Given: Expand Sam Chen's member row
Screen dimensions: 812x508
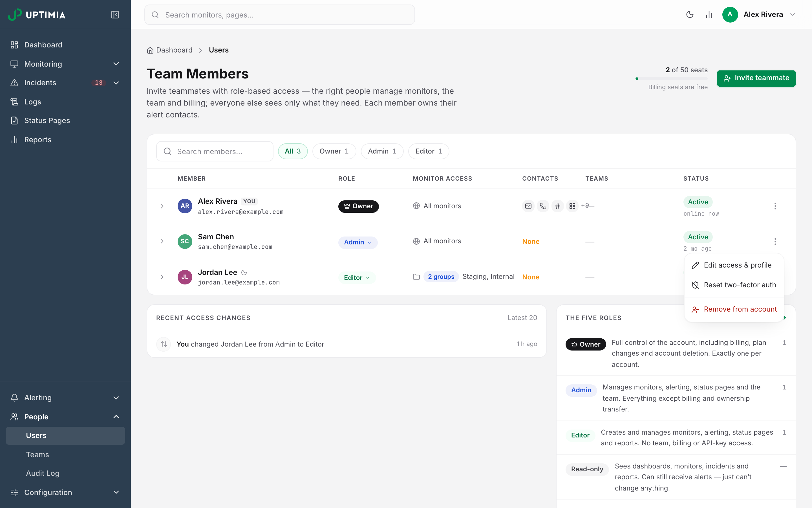Looking at the screenshot, I should (x=162, y=242).
